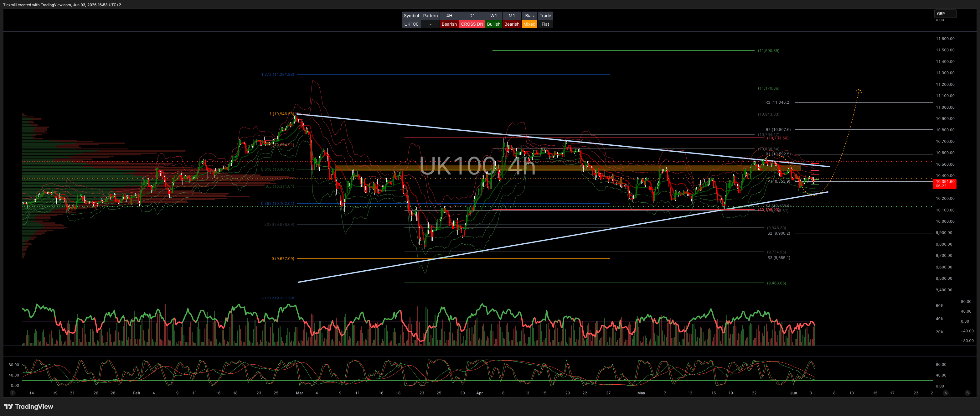Click the W1 column header
The width and height of the screenshot is (980, 416).
point(493,16)
